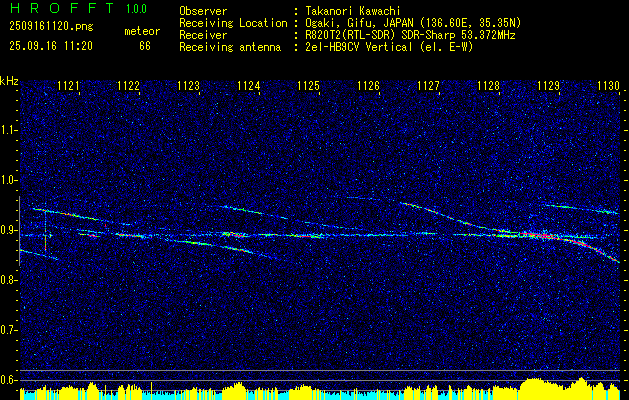Click the Receiving Location field label
Viewport: 629px width, 400px height.
(233, 23)
